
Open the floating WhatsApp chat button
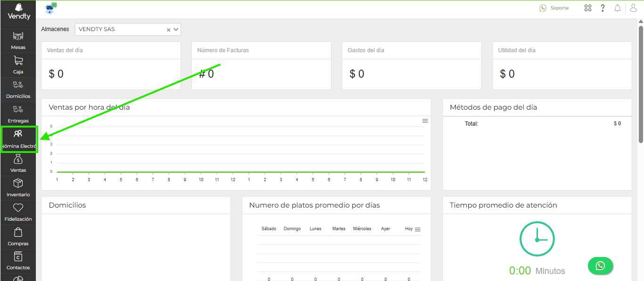click(x=600, y=265)
